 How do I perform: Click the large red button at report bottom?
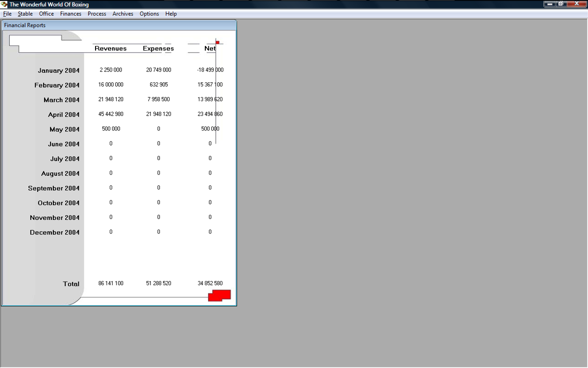point(219,295)
